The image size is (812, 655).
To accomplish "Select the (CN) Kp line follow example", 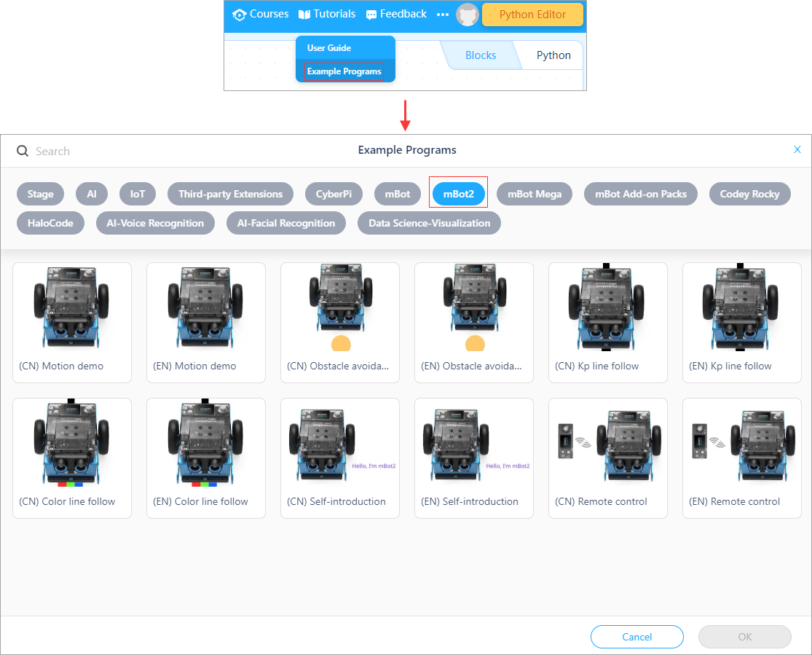I will [x=608, y=323].
